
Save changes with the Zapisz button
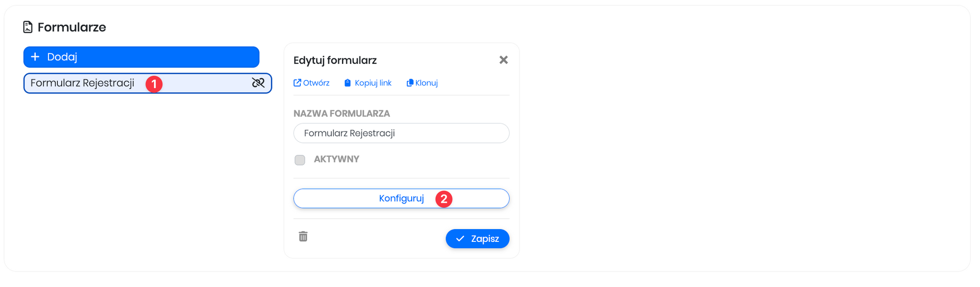[x=477, y=239]
